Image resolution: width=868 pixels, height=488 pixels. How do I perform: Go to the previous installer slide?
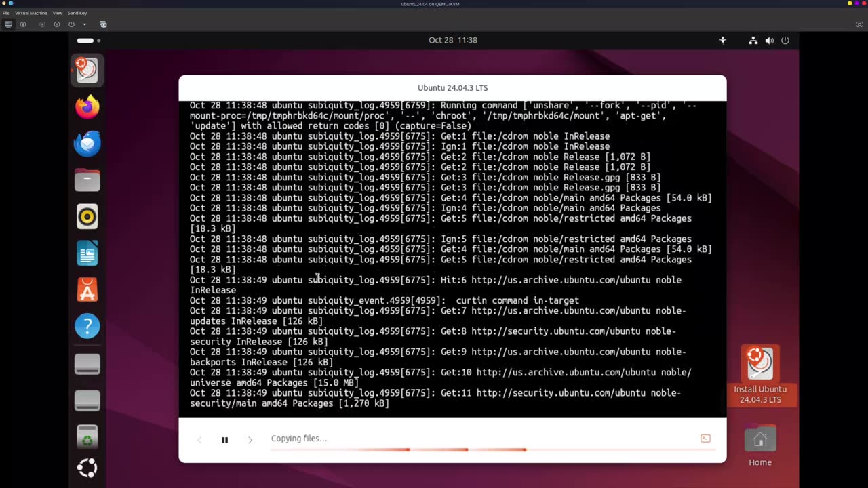pos(199,440)
